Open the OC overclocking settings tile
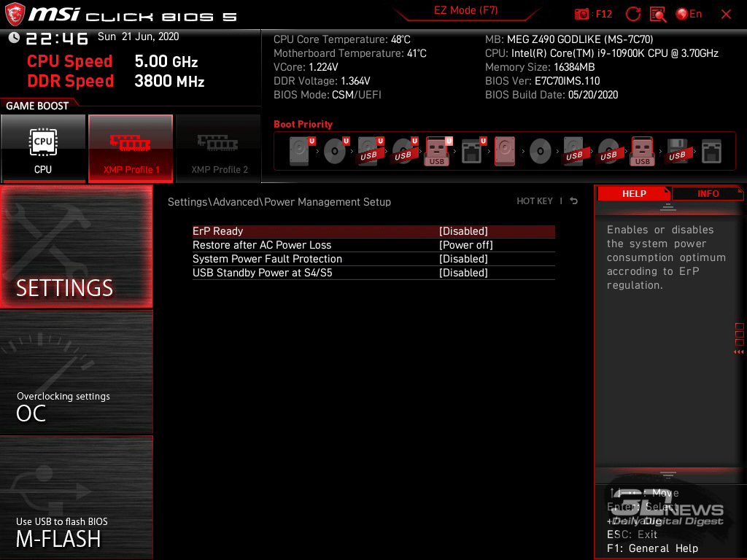747x560 pixels. [x=76, y=373]
